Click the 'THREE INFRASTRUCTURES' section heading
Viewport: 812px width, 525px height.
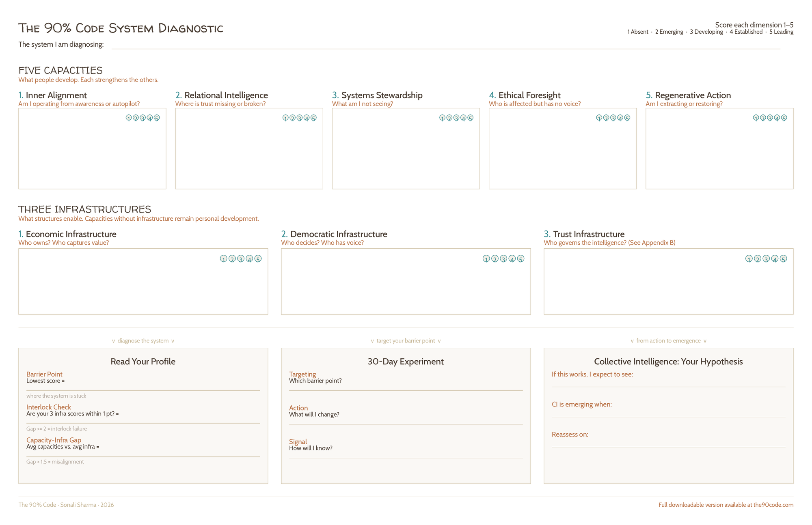[x=85, y=209]
